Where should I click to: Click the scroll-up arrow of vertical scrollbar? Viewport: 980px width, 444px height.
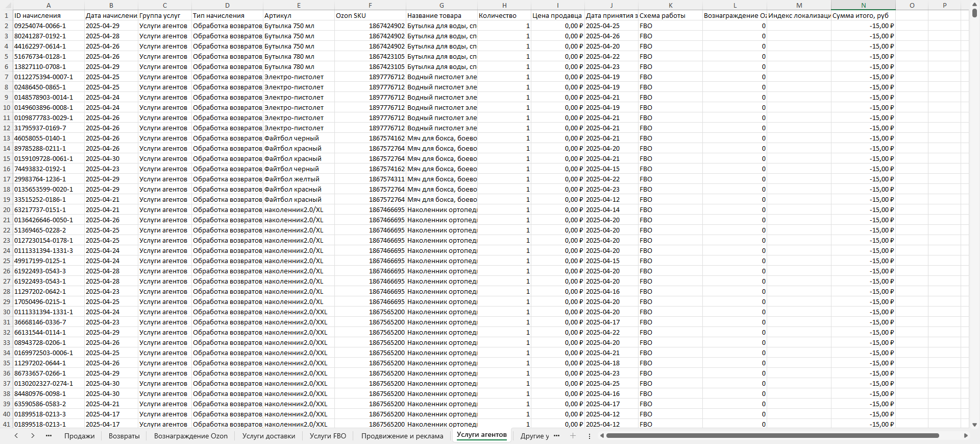pos(974,5)
